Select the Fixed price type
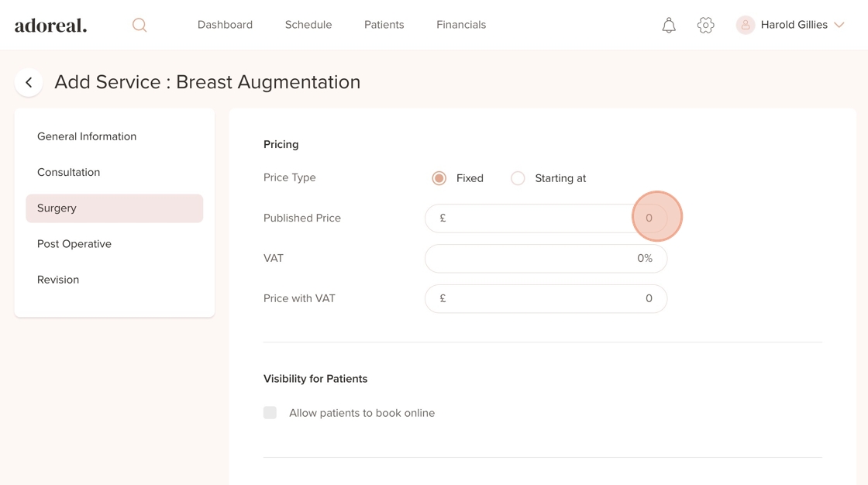The width and height of the screenshot is (868, 485). [439, 178]
